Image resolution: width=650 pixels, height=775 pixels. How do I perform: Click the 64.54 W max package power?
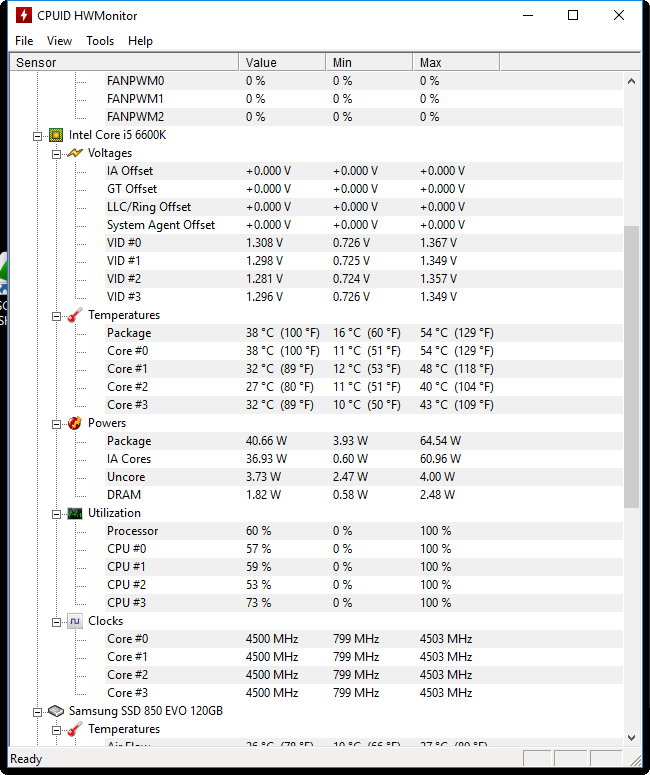(440, 441)
